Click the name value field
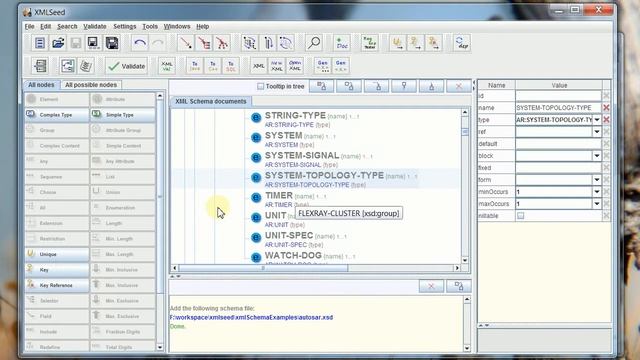The image size is (640, 360). coord(558,108)
